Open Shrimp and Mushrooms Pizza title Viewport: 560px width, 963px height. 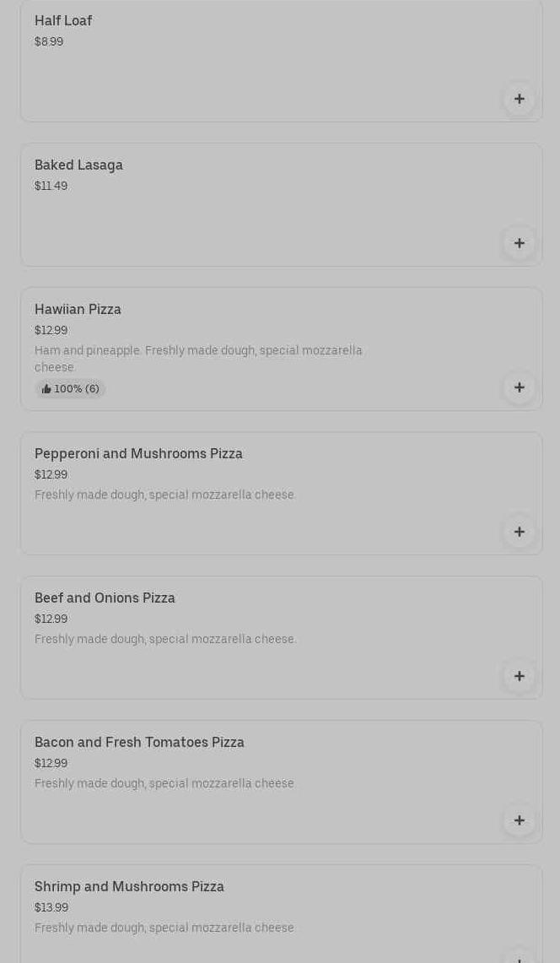(x=129, y=887)
